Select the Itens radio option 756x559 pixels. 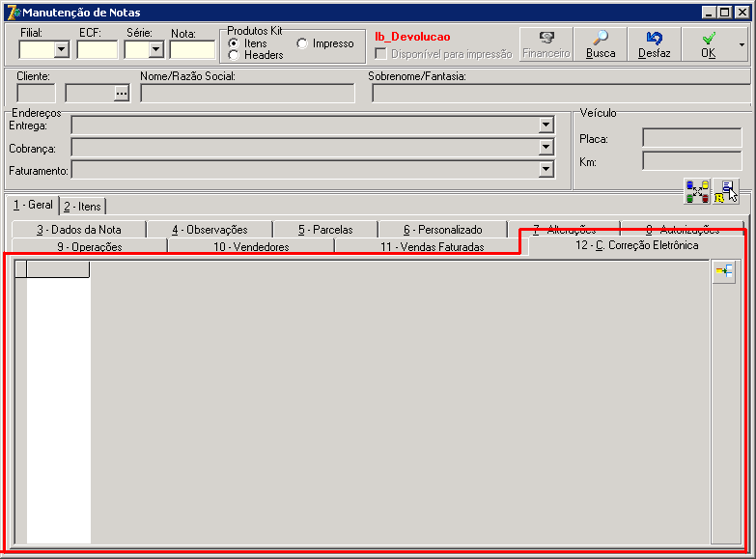tap(234, 43)
